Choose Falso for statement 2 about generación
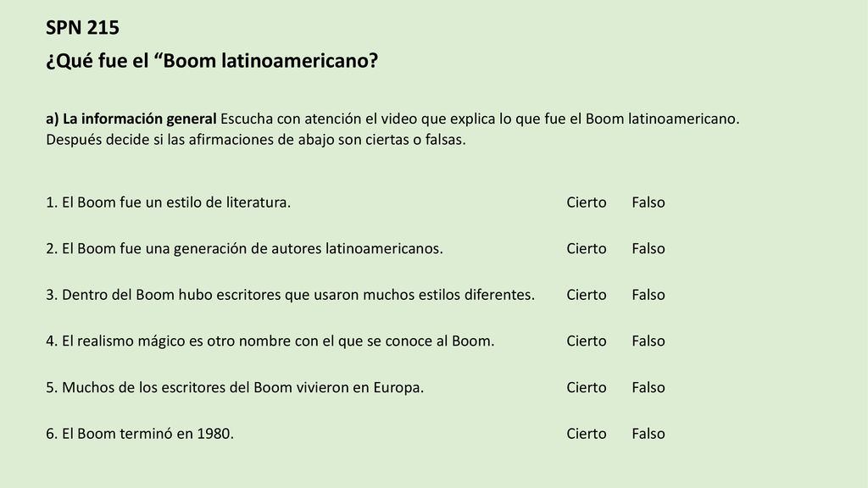Screen dimensions: 868x488 (648, 248)
